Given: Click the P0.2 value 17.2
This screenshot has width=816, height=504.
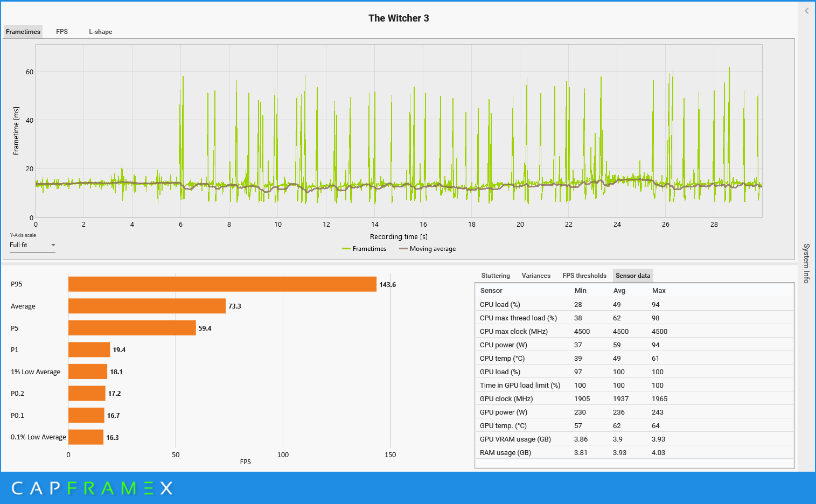Looking at the screenshot, I should click(x=114, y=394).
